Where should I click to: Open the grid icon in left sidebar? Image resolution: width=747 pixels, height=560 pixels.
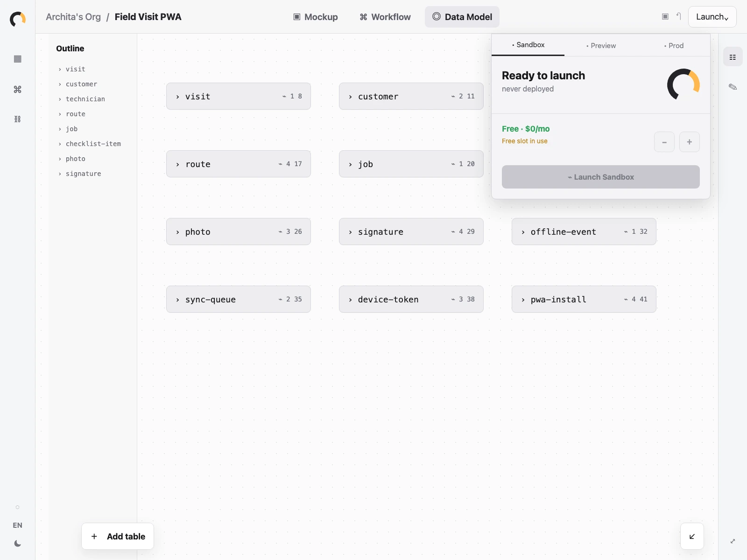pos(18,59)
